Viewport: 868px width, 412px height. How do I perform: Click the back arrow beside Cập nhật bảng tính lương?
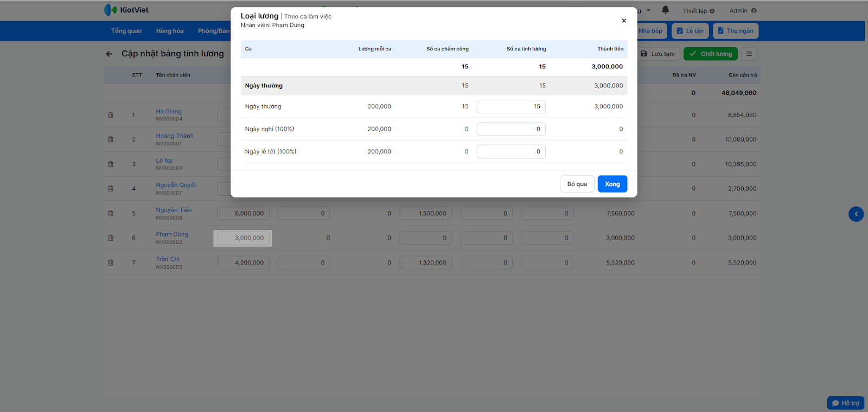pos(109,54)
